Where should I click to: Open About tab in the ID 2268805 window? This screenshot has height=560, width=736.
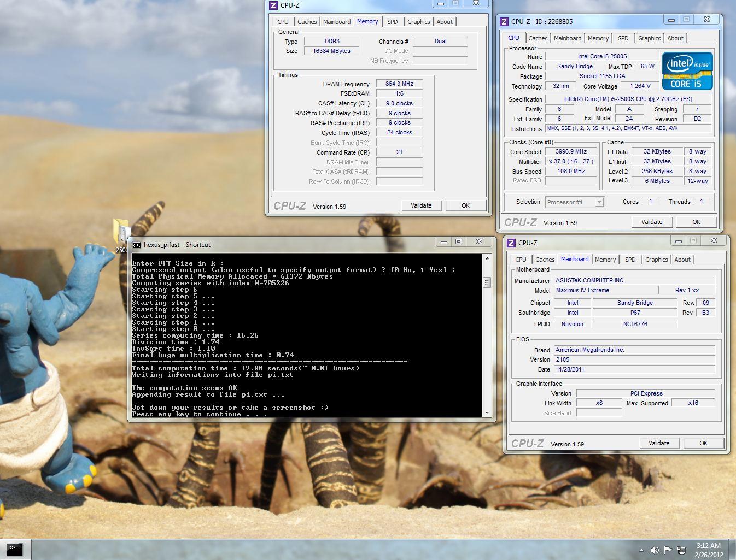[x=675, y=38]
